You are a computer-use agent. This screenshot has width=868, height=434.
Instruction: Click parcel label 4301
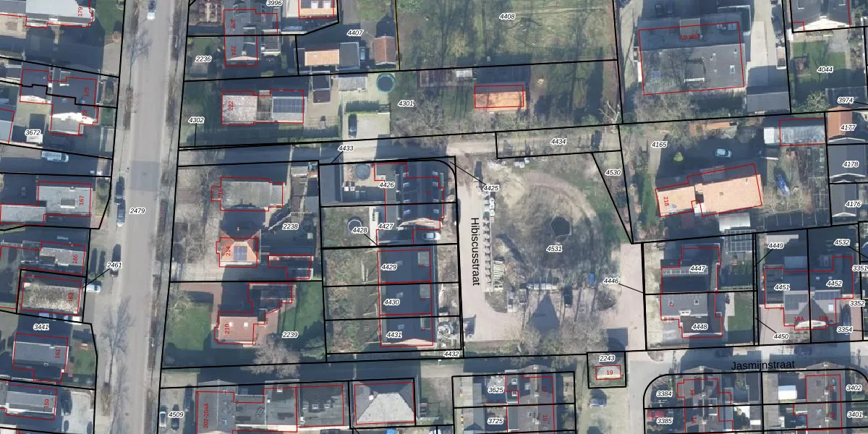(407, 103)
